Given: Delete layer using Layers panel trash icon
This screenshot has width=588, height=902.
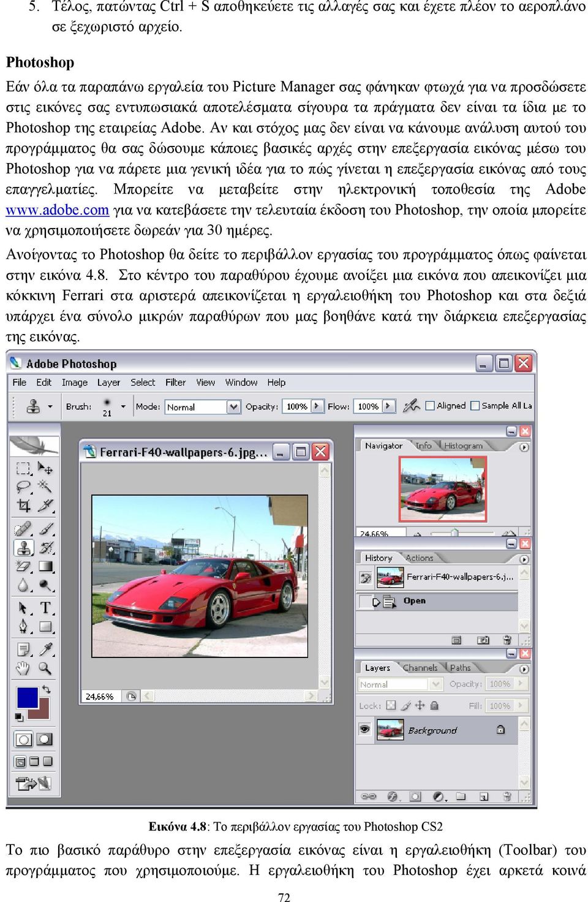Looking at the screenshot, I should coord(507,797).
